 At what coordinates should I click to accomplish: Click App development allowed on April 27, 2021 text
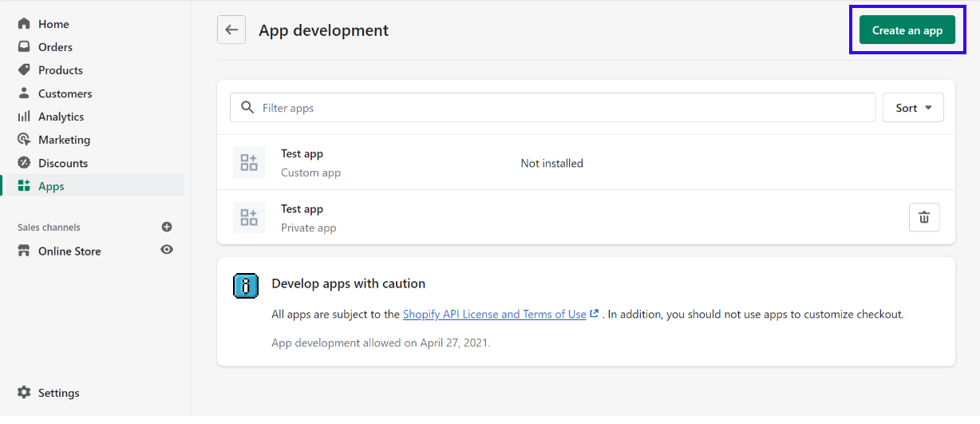(381, 343)
